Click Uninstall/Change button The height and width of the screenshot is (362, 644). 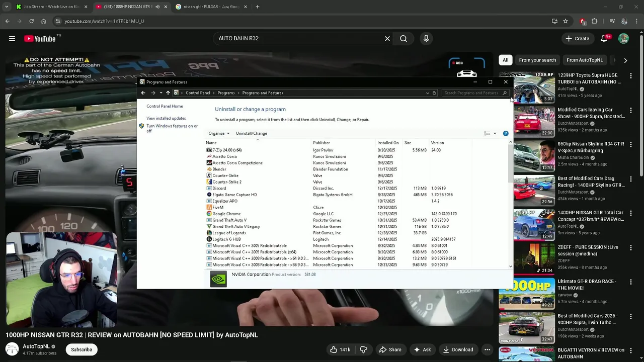tap(252, 133)
